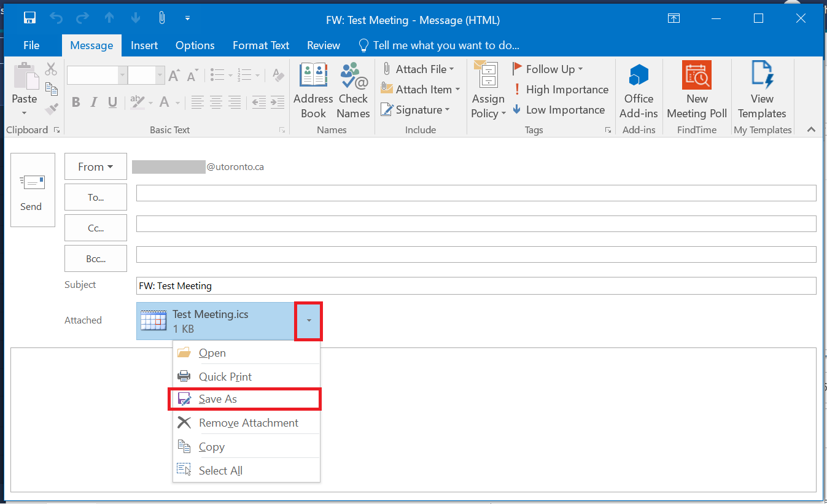Click Check Names icon
Viewport: 827px width, 504px height.
click(353, 90)
